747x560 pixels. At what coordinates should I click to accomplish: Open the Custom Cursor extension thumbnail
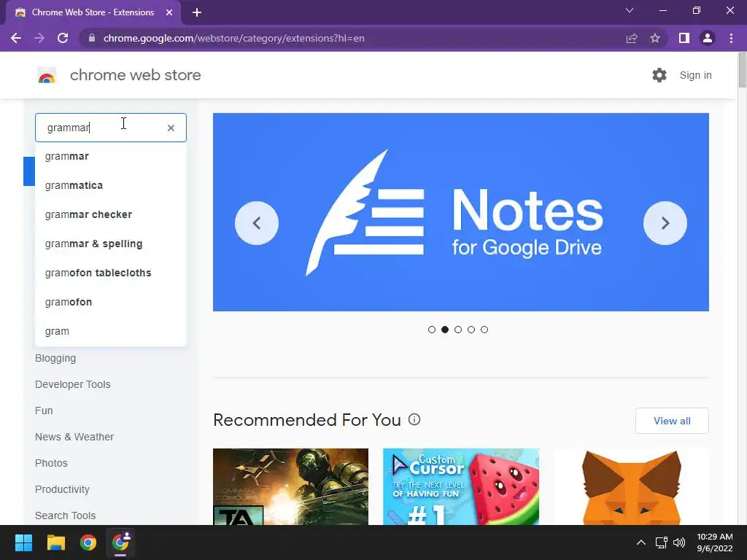pyautogui.click(x=461, y=486)
